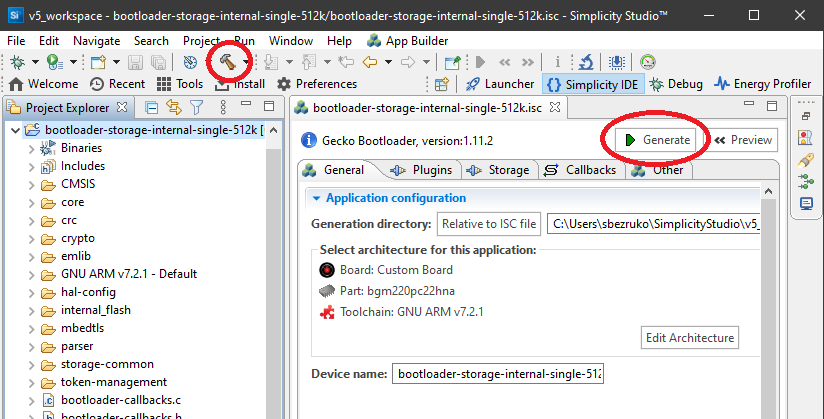Switch to the Plugins tab
Viewport: 824px width, 419px height.
[x=421, y=170]
